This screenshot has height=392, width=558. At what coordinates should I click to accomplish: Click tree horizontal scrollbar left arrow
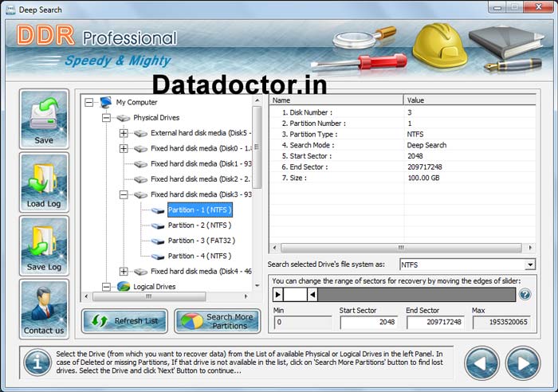pyautogui.click(x=86, y=296)
